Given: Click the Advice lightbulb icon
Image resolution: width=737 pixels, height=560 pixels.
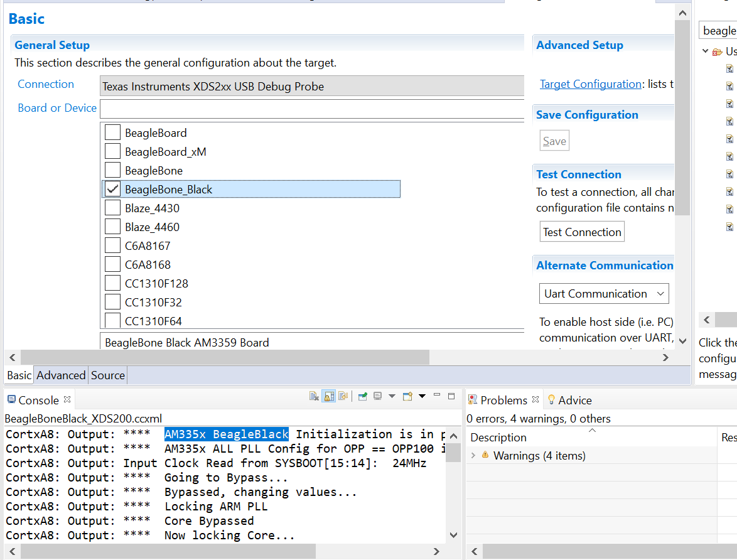Looking at the screenshot, I should (x=552, y=400).
